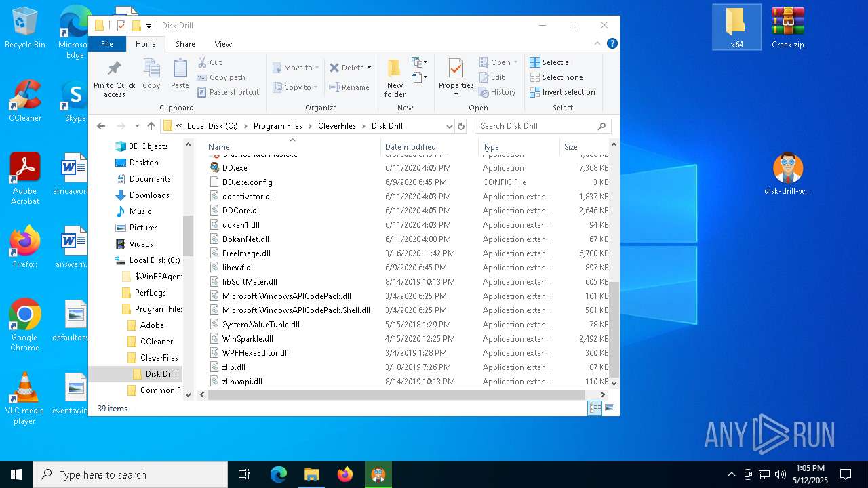This screenshot has height=488, width=868.
Task: Select the WinSparkle.dll file
Action: [x=248, y=339]
